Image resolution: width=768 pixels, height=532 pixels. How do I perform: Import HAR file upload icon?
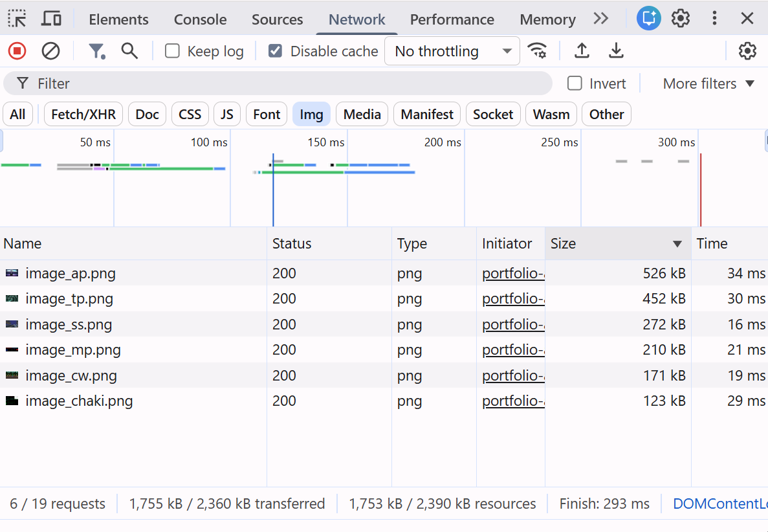pyautogui.click(x=582, y=51)
